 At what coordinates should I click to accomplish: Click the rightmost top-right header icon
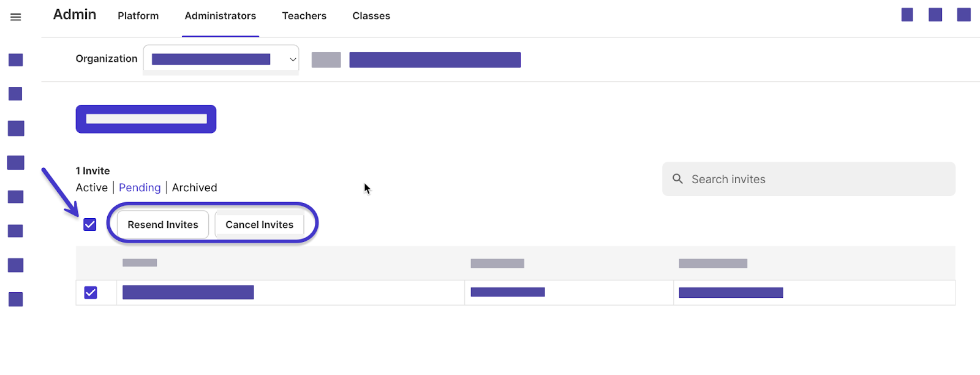click(x=963, y=15)
